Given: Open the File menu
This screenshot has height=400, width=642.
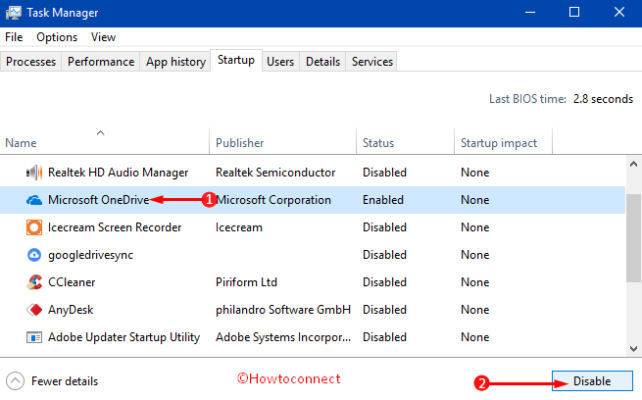Looking at the screenshot, I should 14,37.
